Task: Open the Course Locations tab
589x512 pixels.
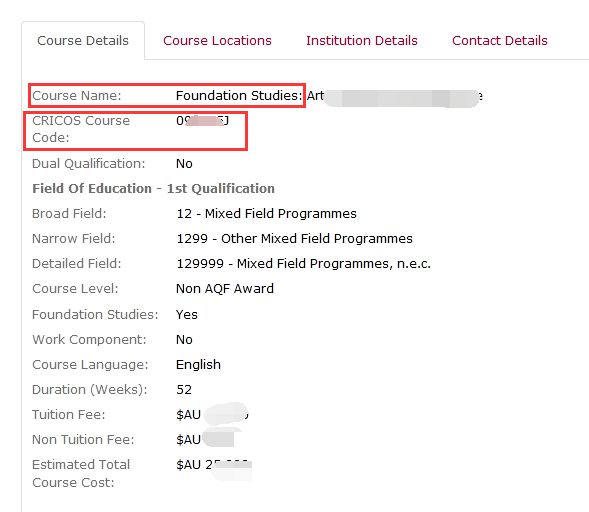Action: coord(217,40)
